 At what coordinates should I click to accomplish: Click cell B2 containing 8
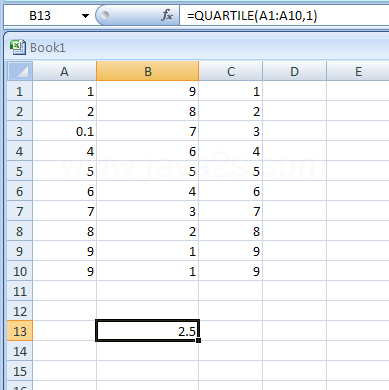[x=148, y=111]
